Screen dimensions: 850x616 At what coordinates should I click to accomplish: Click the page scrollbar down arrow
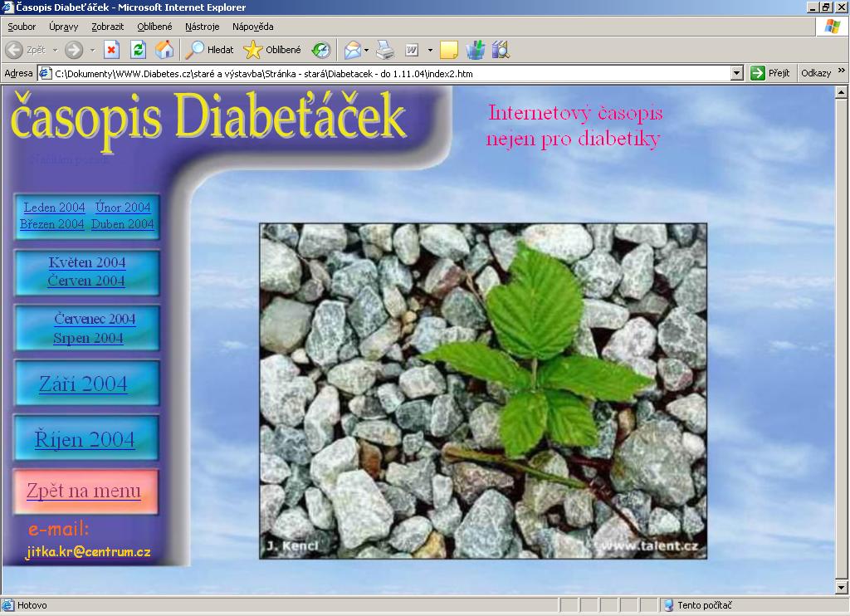pyautogui.click(x=842, y=587)
